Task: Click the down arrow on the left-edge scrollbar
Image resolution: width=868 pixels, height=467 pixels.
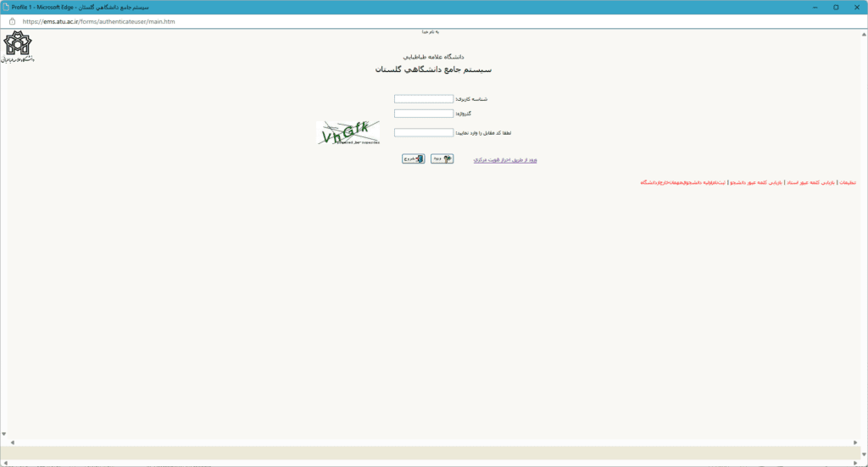Action: [x=4, y=434]
